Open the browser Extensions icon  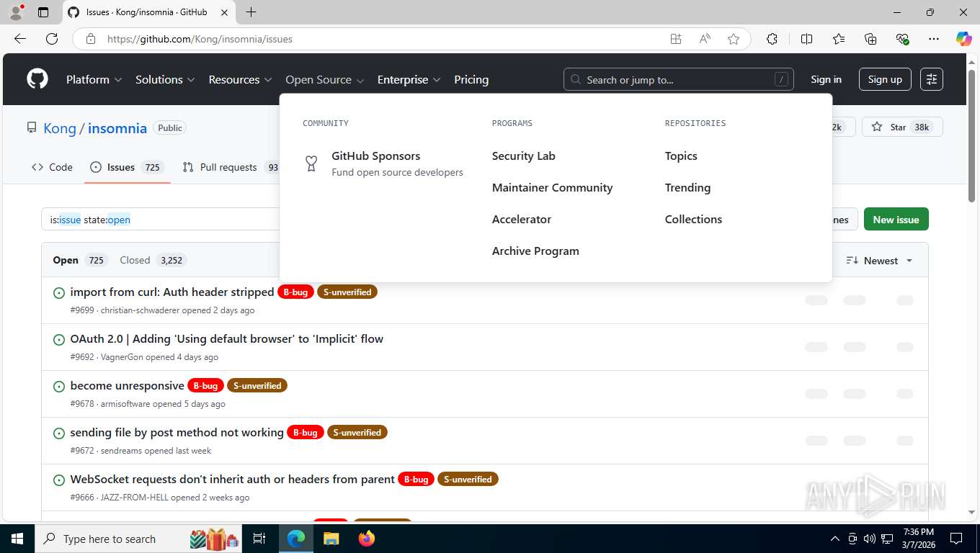tap(772, 39)
